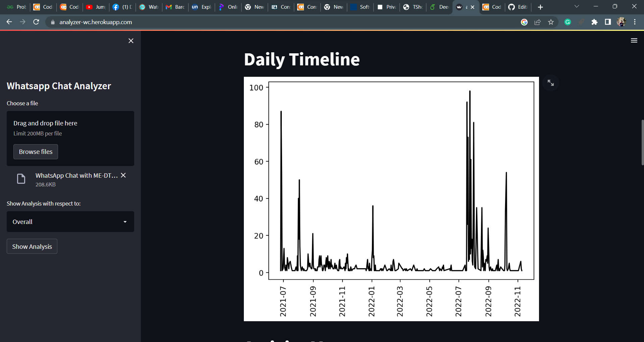Viewport: 644px width, 342px height.
Task: Click the page vertical scrollbar
Action: [x=642, y=142]
